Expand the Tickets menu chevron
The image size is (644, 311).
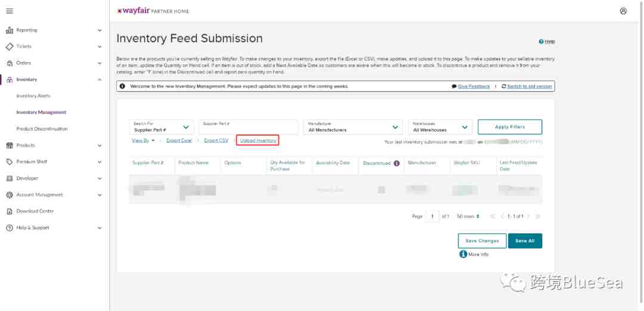(x=100, y=47)
